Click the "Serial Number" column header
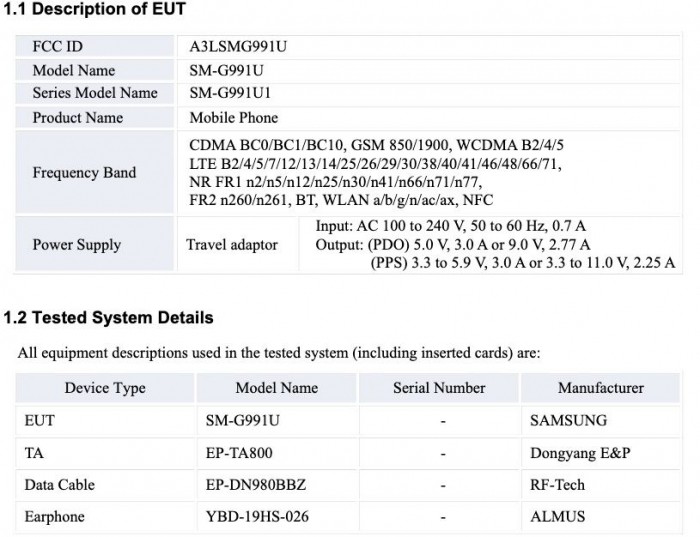Image resolution: width=700 pixels, height=537 pixels. [x=439, y=388]
